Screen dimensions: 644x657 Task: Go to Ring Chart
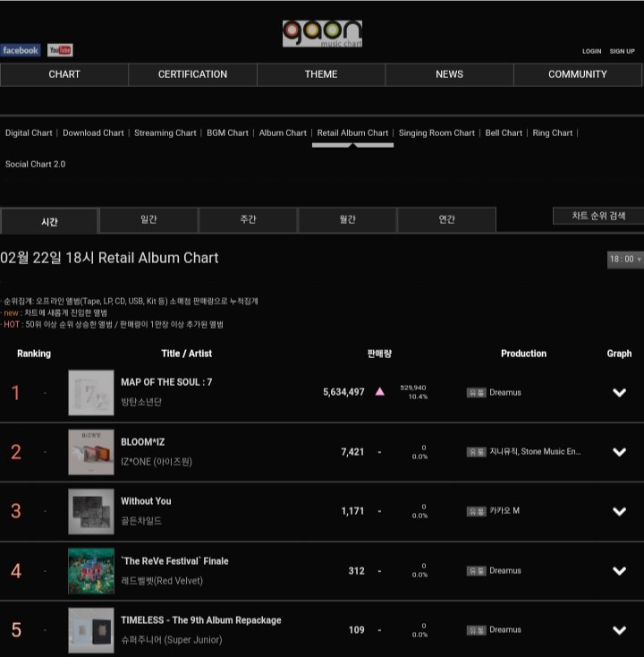tap(552, 132)
